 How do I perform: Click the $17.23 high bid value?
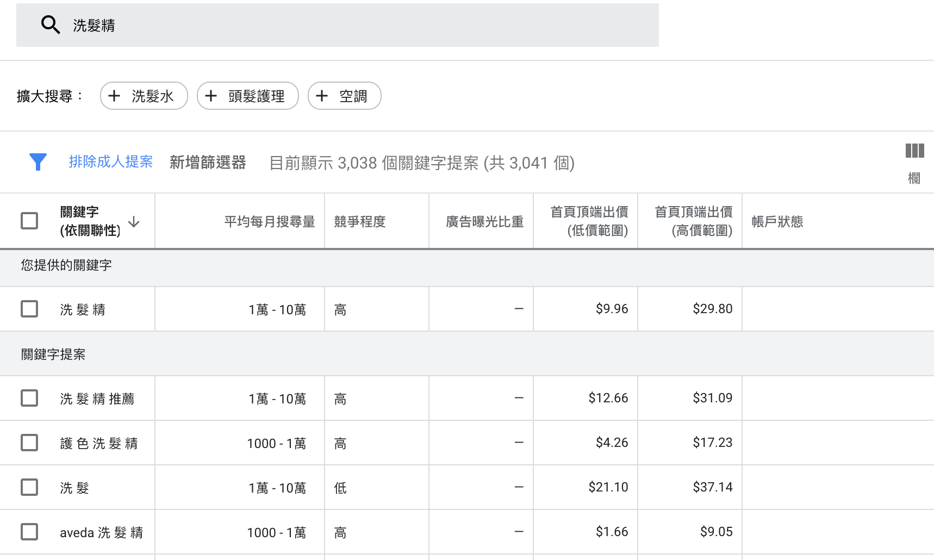(x=713, y=443)
